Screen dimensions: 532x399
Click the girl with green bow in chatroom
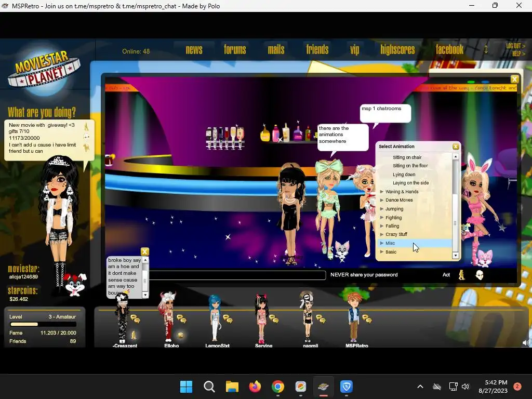point(328,208)
